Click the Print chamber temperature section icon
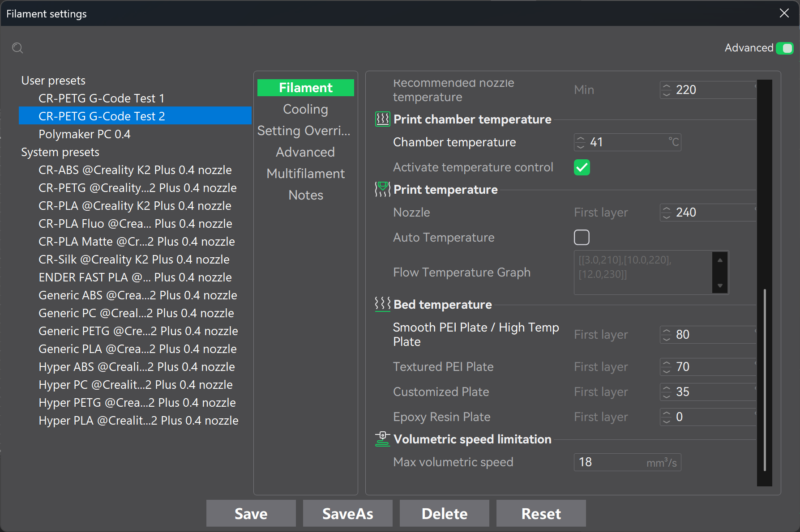 [383, 119]
